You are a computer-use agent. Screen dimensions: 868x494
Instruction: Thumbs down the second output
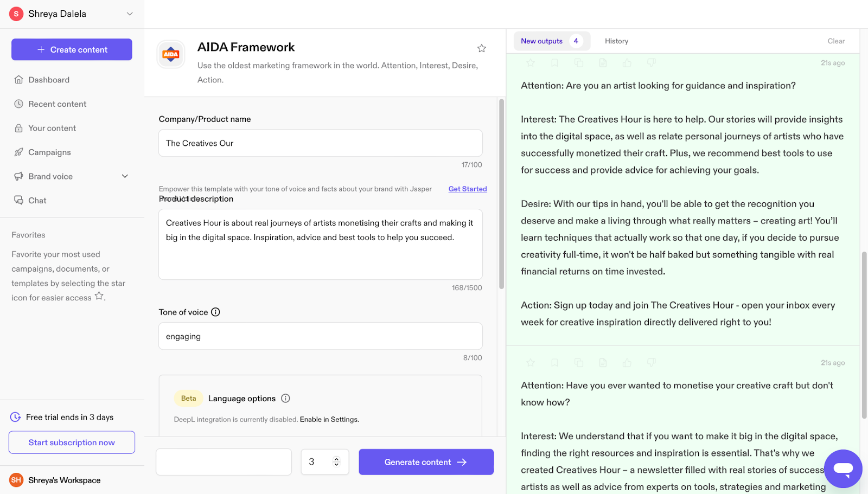point(652,363)
